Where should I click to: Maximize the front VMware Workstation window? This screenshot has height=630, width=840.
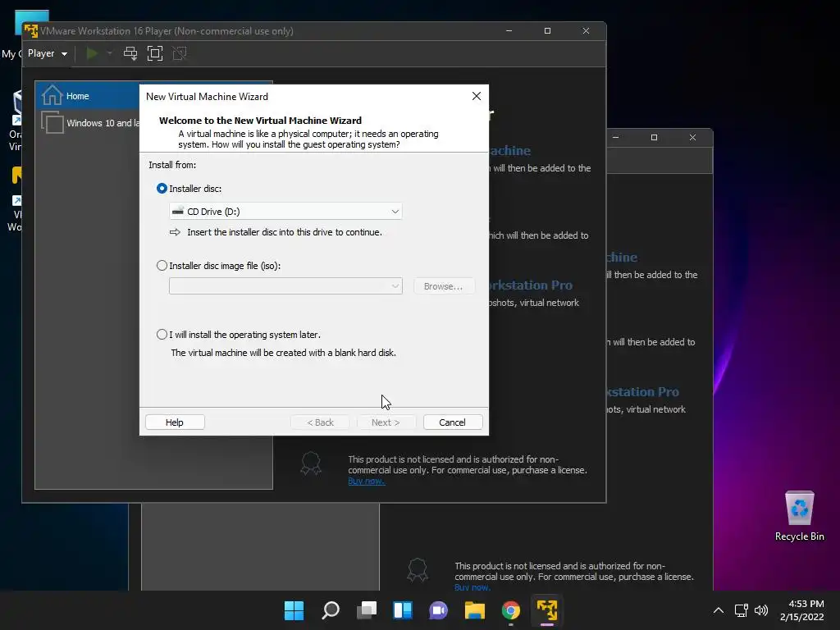[547, 30]
